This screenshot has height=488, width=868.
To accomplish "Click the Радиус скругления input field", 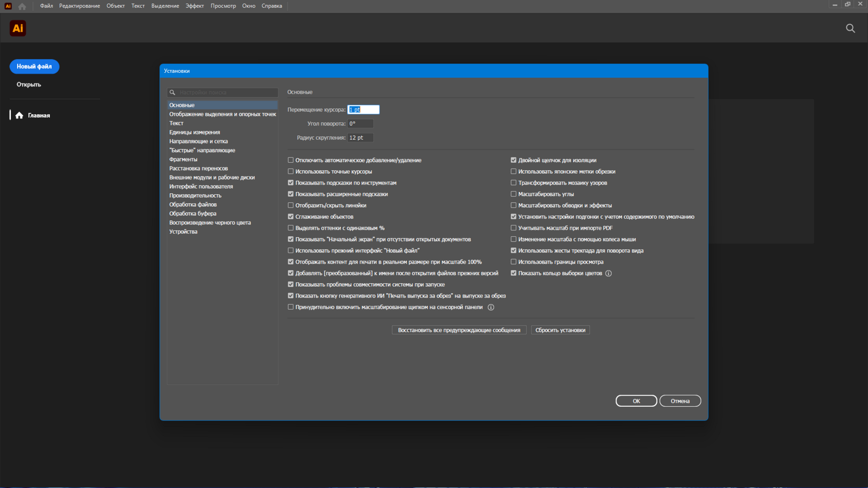I will (360, 138).
